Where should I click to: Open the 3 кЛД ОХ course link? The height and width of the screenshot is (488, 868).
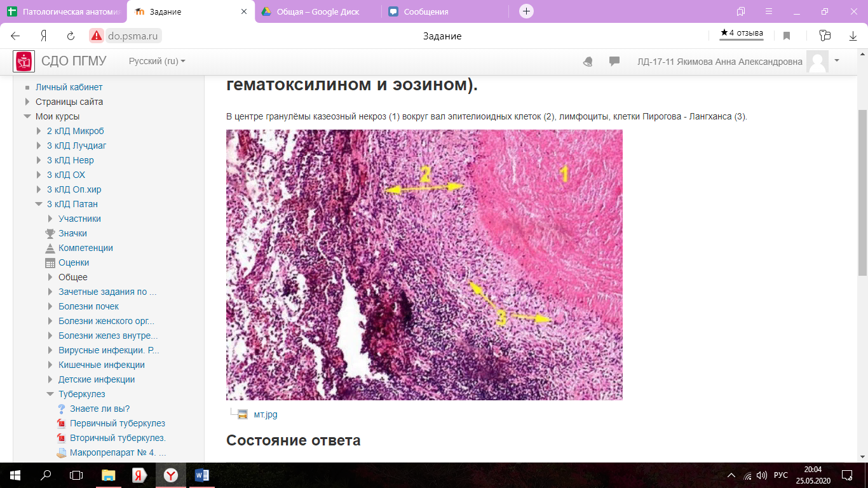pos(66,175)
